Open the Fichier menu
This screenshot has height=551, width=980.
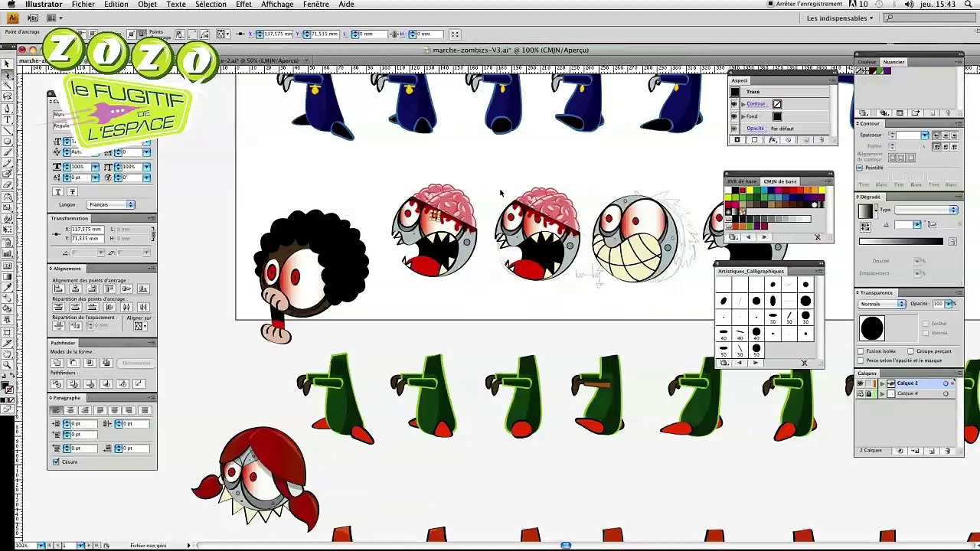tap(83, 5)
